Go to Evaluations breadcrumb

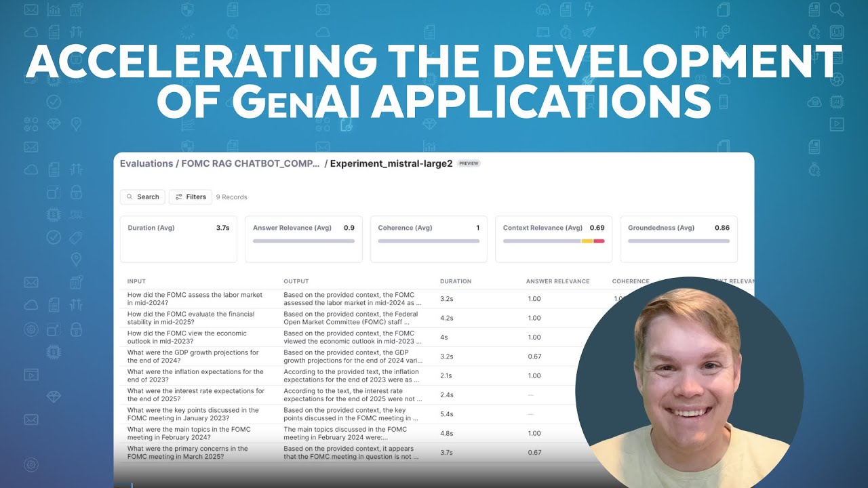pyautogui.click(x=146, y=163)
